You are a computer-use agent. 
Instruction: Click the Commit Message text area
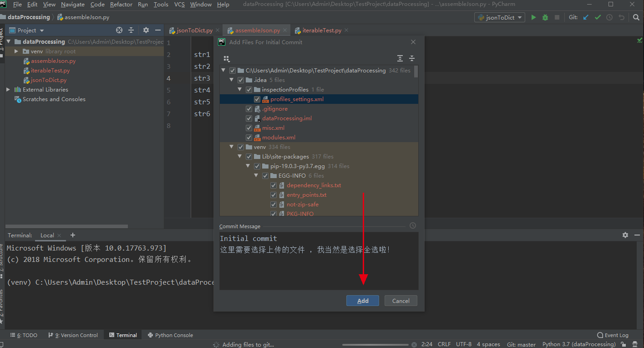tap(319, 261)
